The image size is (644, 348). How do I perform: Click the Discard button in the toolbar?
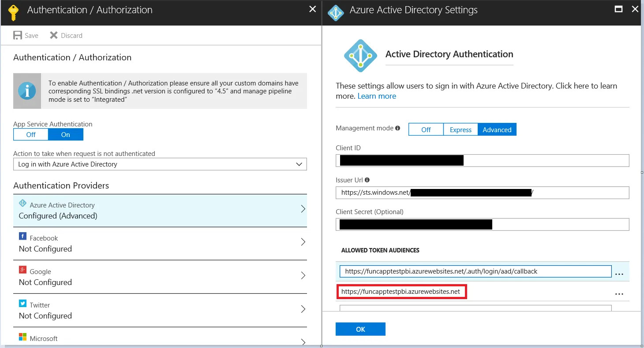click(x=66, y=35)
